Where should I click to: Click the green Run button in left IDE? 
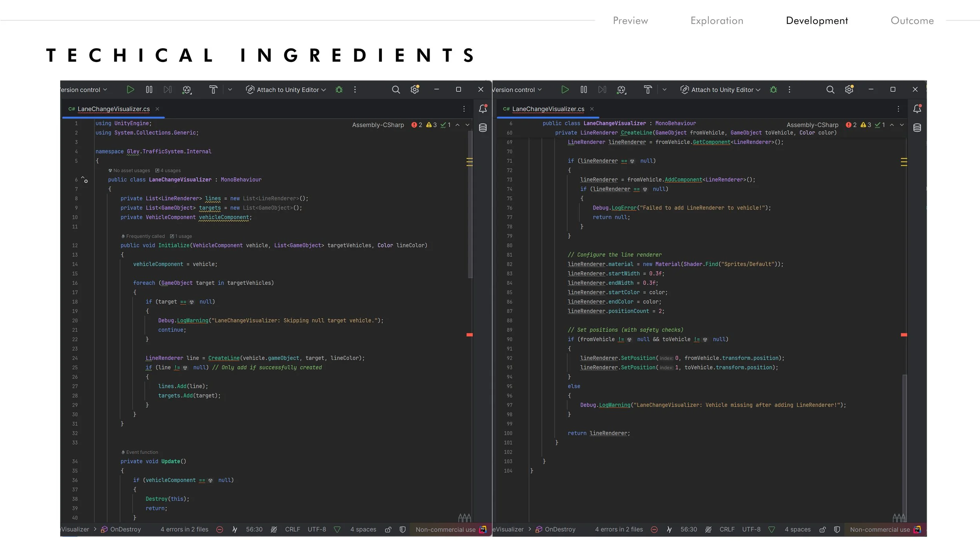pyautogui.click(x=130, y=90)
